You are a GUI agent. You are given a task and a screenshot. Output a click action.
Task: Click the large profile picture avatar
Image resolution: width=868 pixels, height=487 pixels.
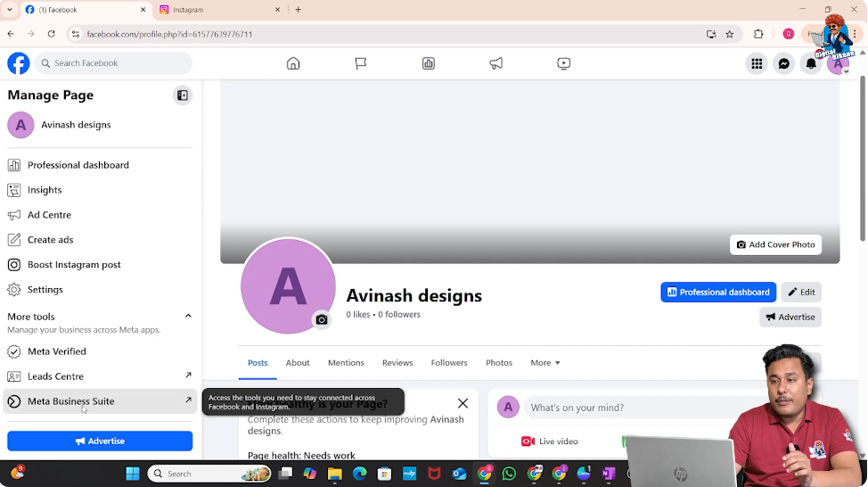pyautogui.click(x=288, y=286)
